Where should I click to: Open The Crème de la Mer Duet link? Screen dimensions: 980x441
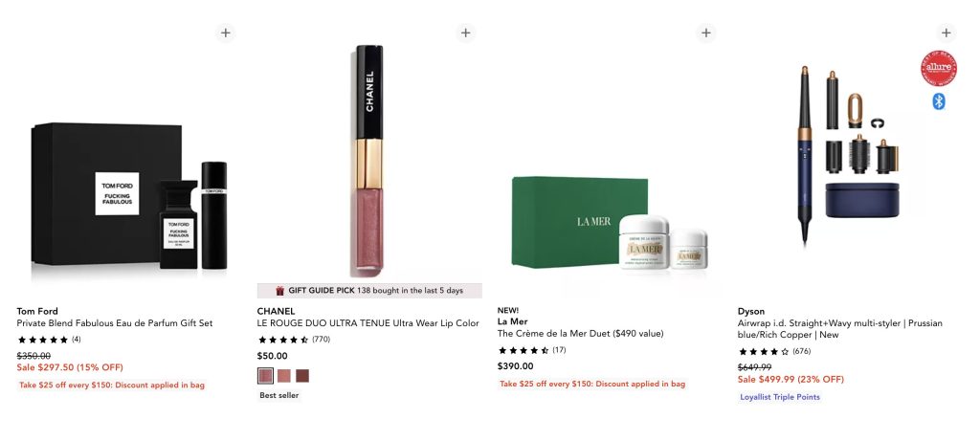coord(581,334)
